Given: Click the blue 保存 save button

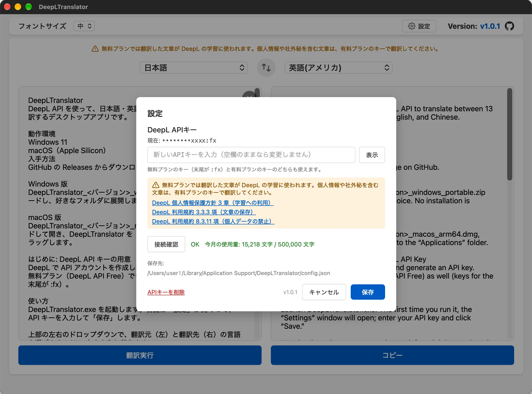Looking at the screenshot, I should click(x=368, y=292).
